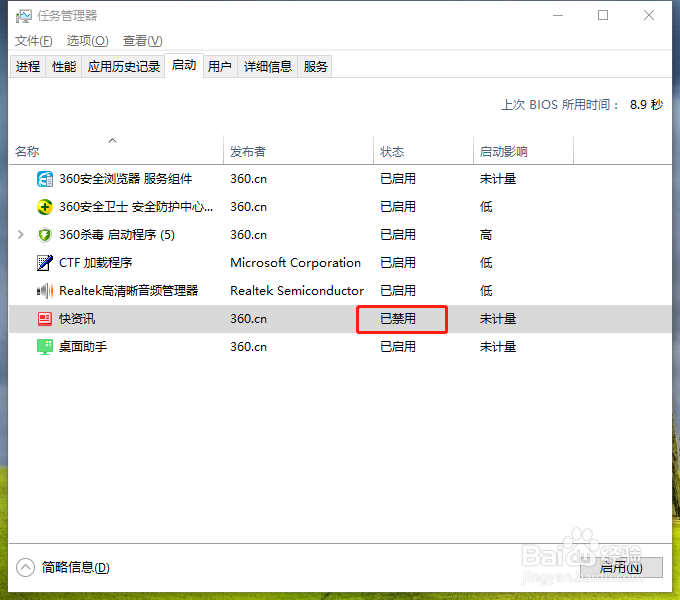Click the Realtek Semiconductor publisher cell

pos(297,290)
